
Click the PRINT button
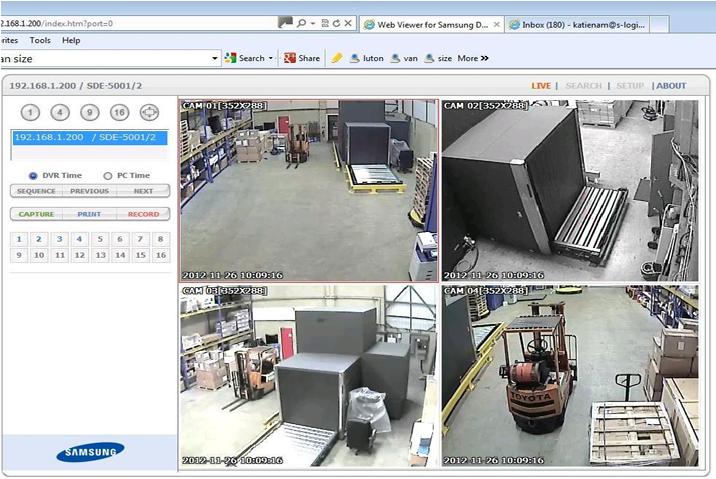90,214
